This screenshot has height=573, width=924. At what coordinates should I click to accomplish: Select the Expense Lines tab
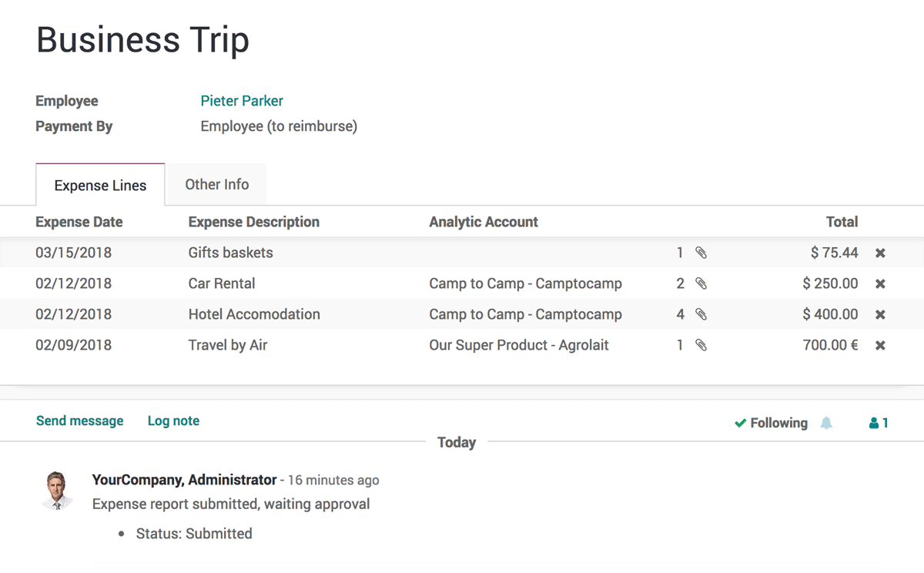(x=100, y=185)
